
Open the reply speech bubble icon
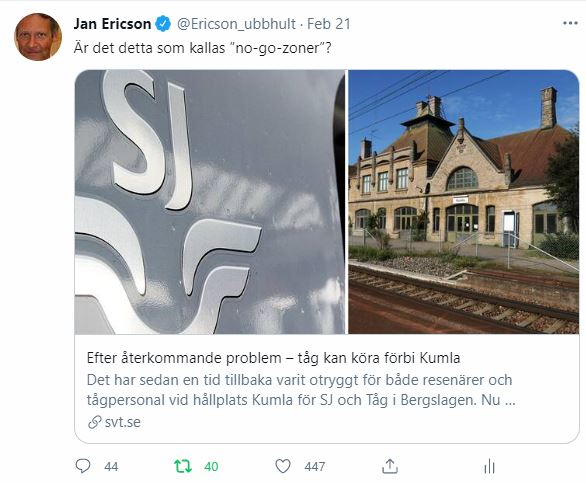tap(83, 466)
